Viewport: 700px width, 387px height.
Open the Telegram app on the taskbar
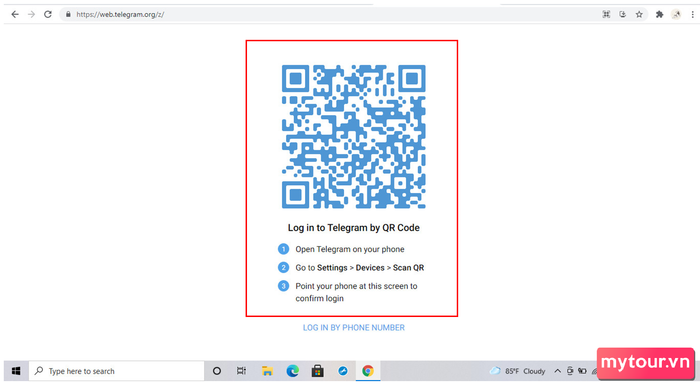point(343,371)
